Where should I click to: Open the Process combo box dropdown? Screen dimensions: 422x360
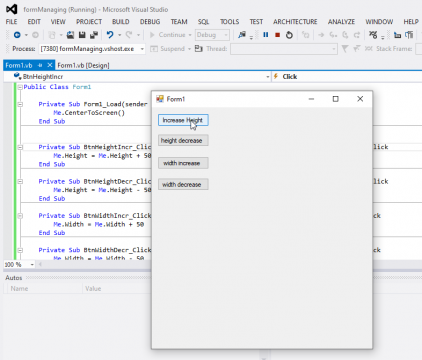pos(142,49)
